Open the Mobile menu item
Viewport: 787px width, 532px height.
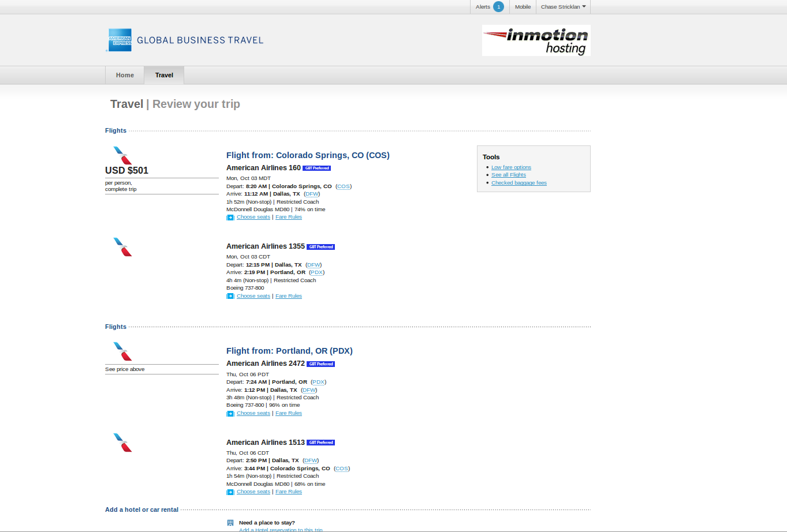point(523,7)
